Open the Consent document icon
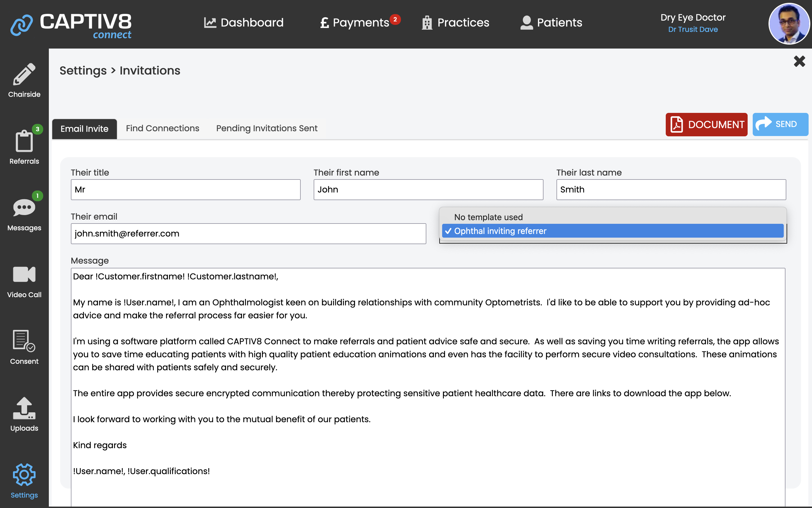Image resolution: width=812 pixels, height=508 pixels. click(x=24, y=341)
